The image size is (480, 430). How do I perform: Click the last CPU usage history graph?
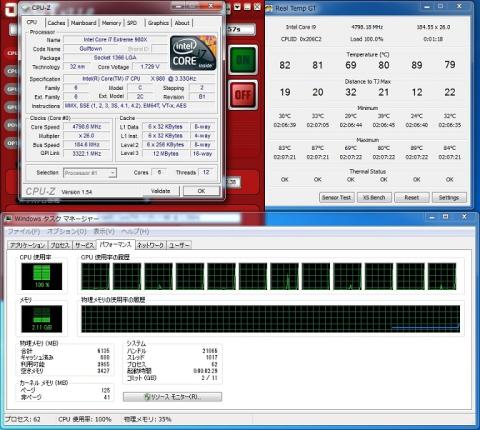coord(442,276)
